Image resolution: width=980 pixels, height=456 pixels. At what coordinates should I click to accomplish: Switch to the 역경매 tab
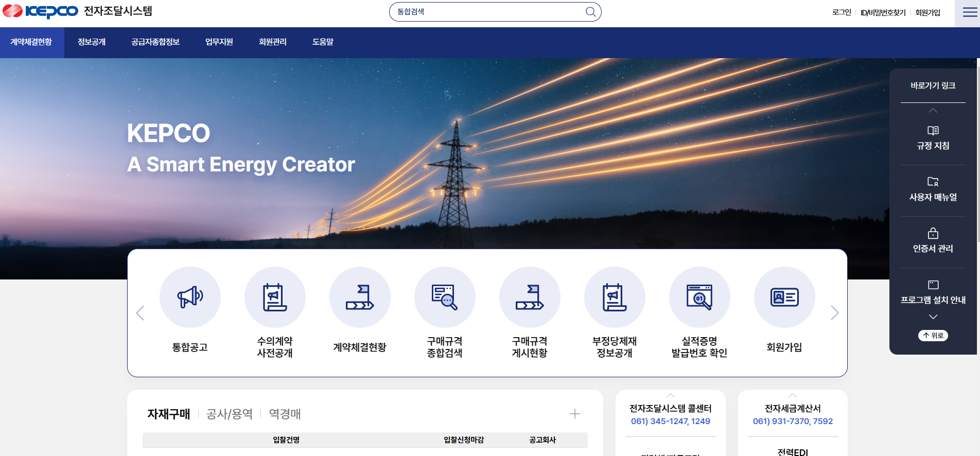coord(285,414)
